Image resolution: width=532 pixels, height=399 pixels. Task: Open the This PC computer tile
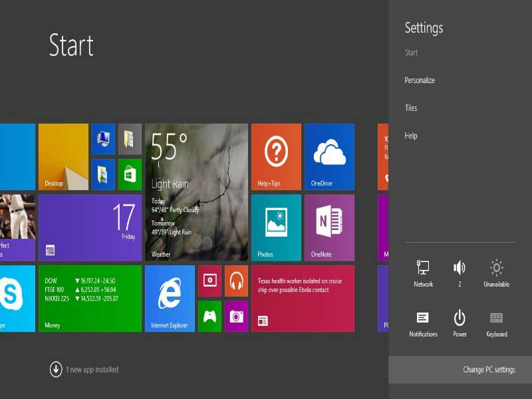point(103,139)
